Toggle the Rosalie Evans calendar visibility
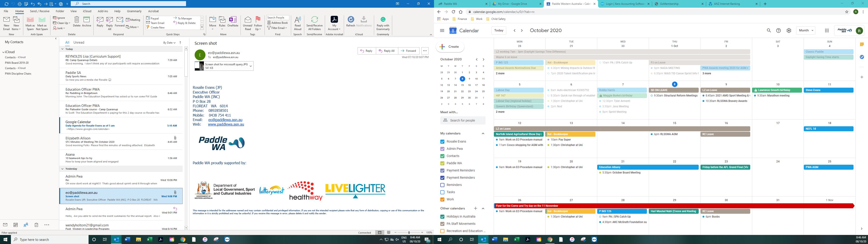 click(x=443, y=142)
